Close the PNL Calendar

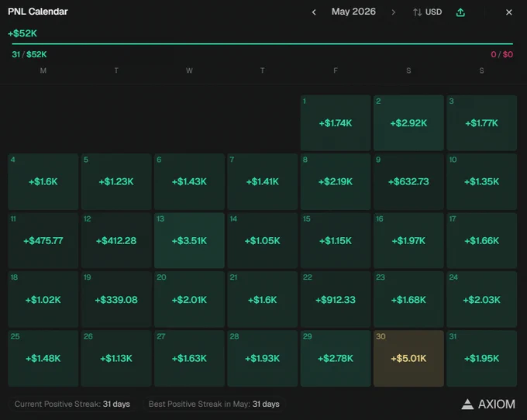[x=509, y=12]
